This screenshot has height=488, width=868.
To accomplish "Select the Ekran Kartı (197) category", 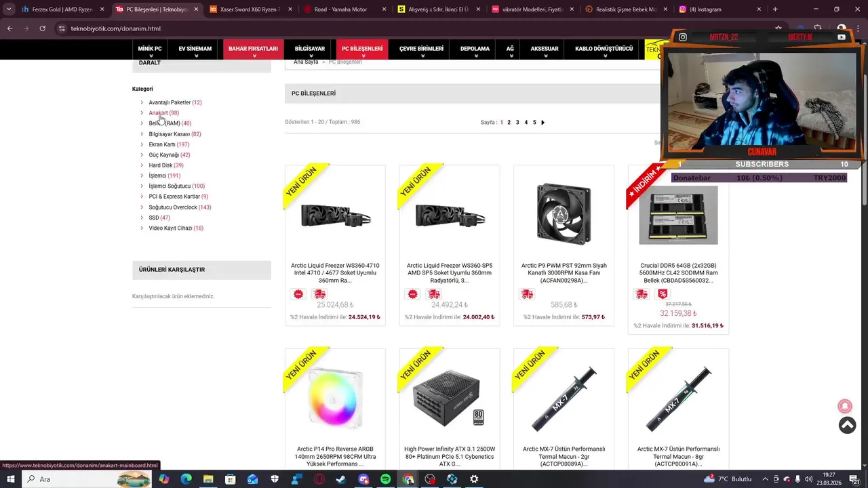I will tap(169, 144).
